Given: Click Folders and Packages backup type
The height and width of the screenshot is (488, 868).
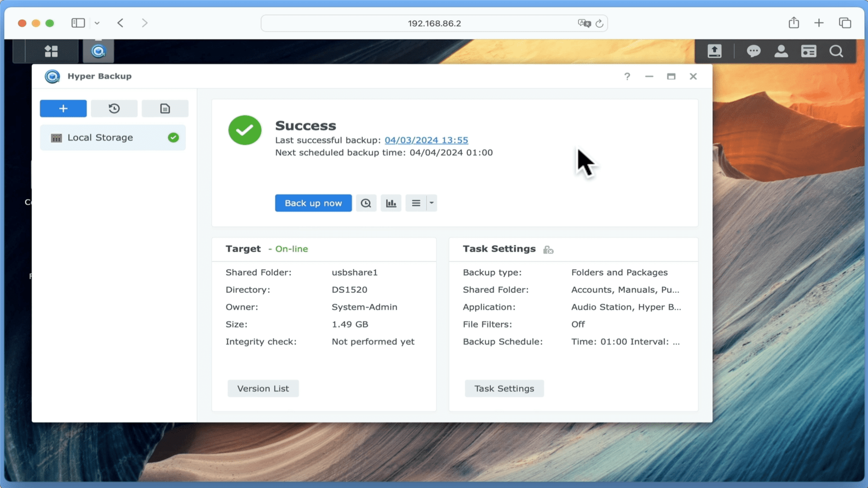Looking at the screenshot, I should (619, 272).
